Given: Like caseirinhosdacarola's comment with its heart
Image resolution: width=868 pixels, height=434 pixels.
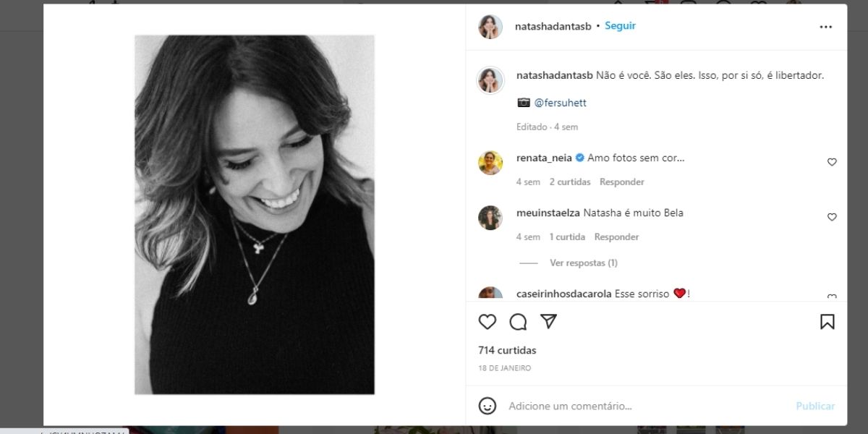Looking at the screenshot, I should [832, 297].
